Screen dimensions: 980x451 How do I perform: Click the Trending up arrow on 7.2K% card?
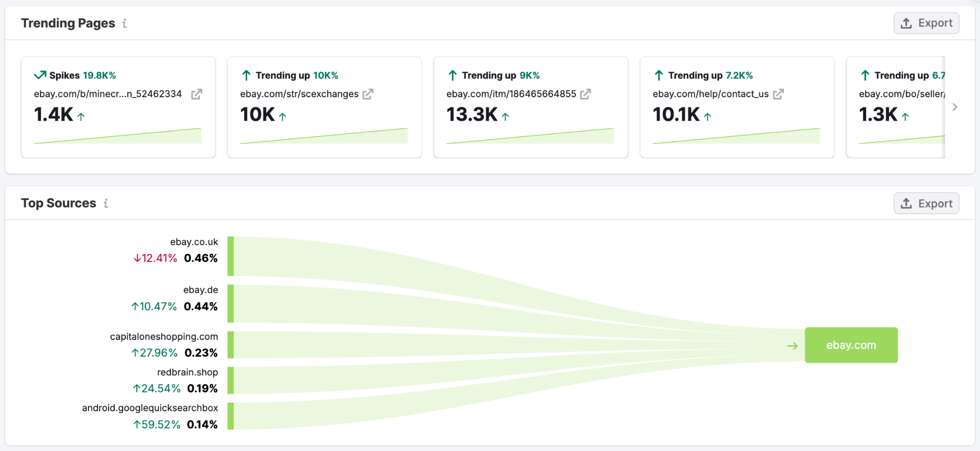pyautogui.click(x=659, y=75)
